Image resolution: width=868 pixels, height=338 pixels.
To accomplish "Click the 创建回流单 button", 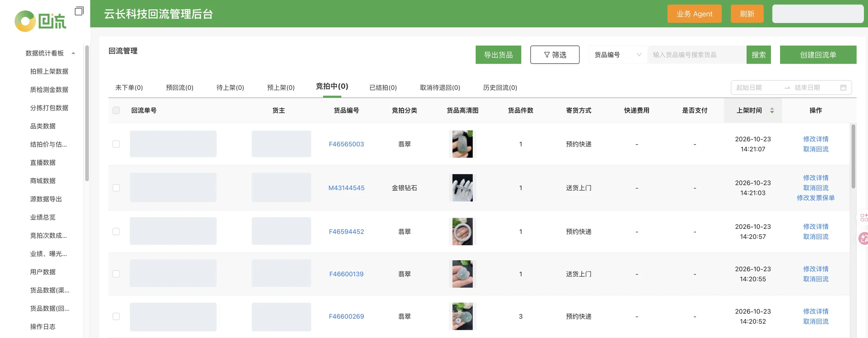I will pyautogui.click(x=818, y=55).
